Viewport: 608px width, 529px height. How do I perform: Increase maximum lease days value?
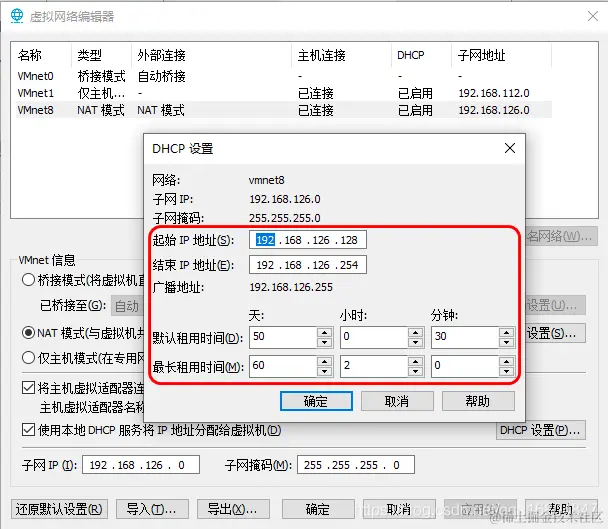click(x=324, y=361)
